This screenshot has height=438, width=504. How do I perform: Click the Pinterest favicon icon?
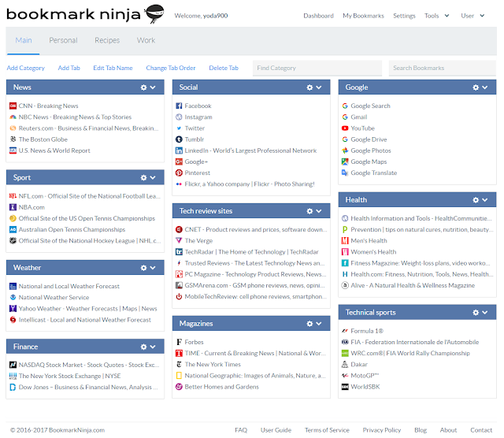point(179,173)
